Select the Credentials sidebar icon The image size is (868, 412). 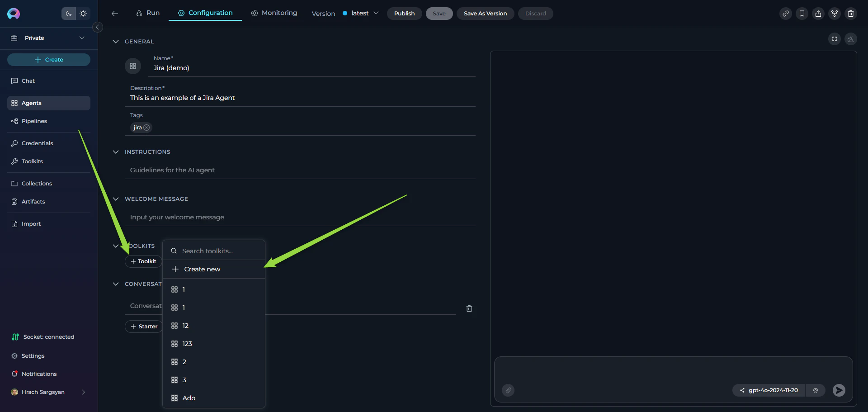15,143
